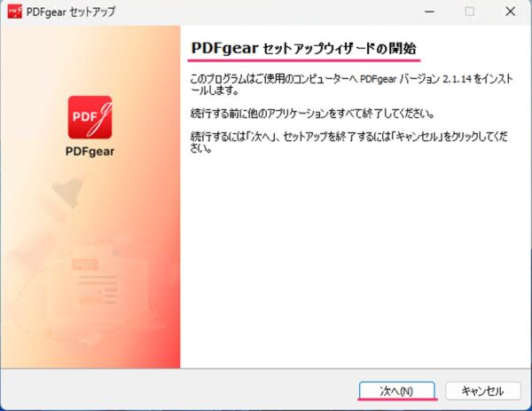Image resolution: width=532 pixels, height=411 pixels.
Task: Click the セットアップウィザードの開始 heading
Action: pos(303,46)
